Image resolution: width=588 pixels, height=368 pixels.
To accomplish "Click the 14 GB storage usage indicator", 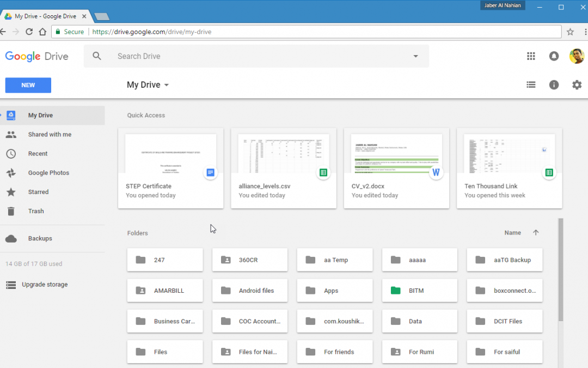I will coord(33,263).
